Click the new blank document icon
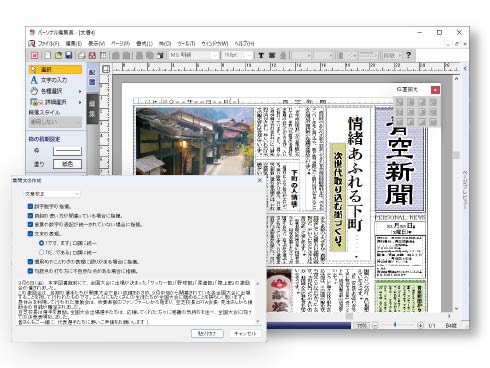Screen dimensions: 490x368 click(48, 55)
